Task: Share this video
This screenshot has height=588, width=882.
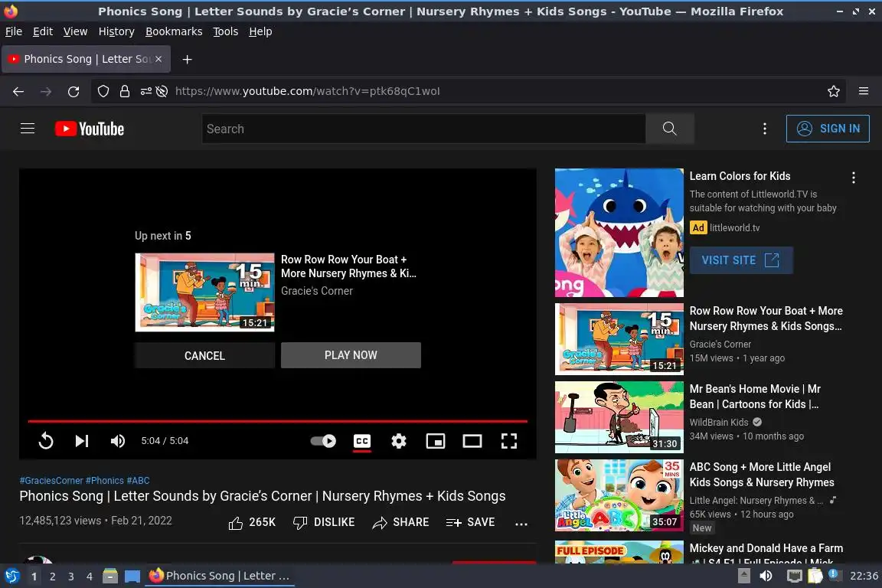Action: click(400, 523)
